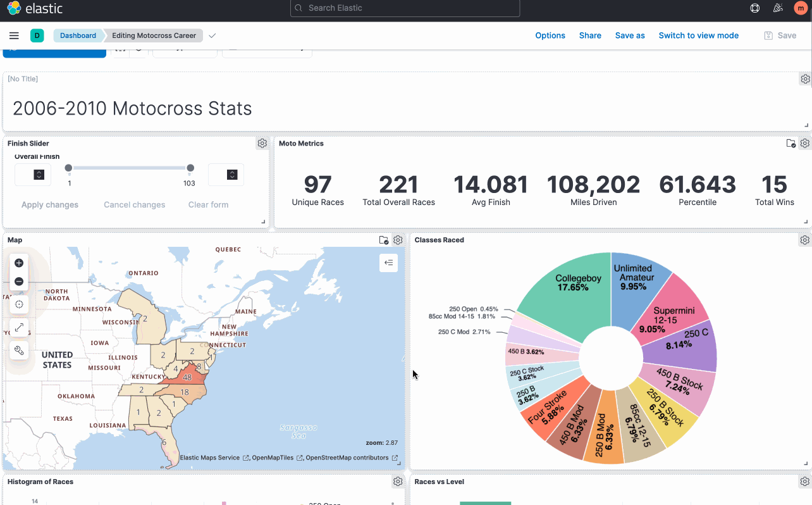This screenshot has height=505, width=812.
Task: Expand the map layers list panel
Action: click(x=388, y=263)
